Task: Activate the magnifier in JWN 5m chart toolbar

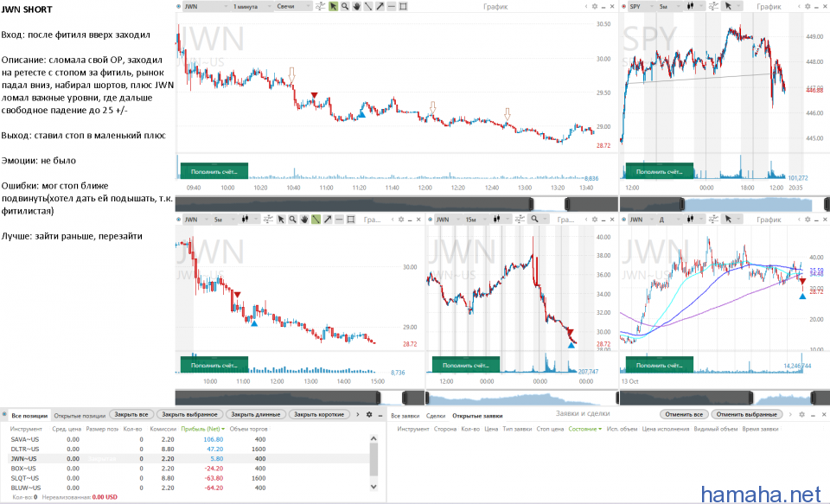Action: tap(293, 220)
